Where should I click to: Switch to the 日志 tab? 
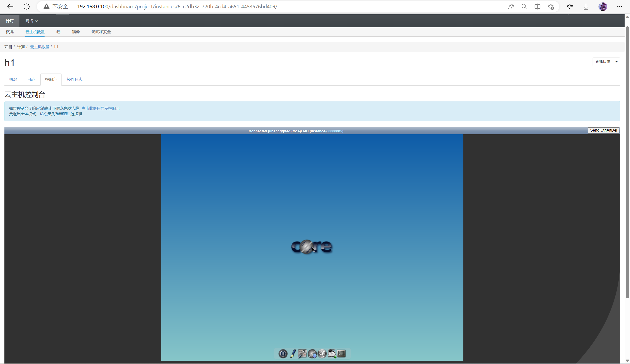[x=31, y=79]
